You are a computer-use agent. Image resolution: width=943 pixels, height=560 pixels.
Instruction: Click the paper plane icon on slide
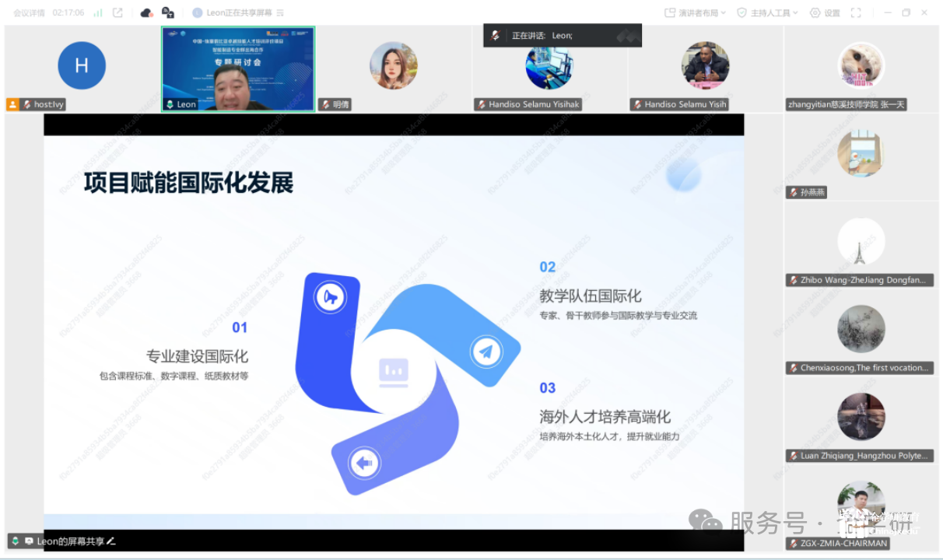486,352
